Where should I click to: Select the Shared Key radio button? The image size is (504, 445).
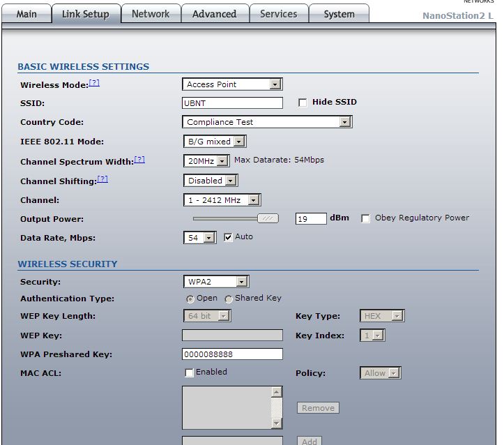(x=229, y=299)
